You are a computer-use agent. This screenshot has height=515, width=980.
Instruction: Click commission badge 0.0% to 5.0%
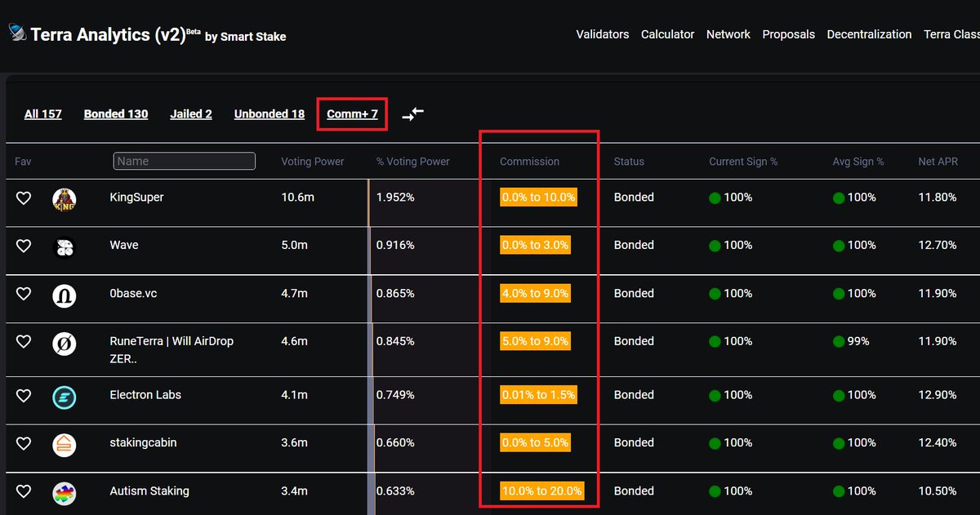(x=536, y=442)
